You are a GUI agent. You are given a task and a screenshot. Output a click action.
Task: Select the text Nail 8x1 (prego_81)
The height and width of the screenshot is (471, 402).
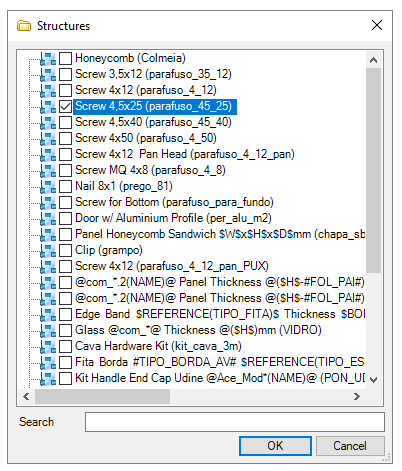pos(124,186)
